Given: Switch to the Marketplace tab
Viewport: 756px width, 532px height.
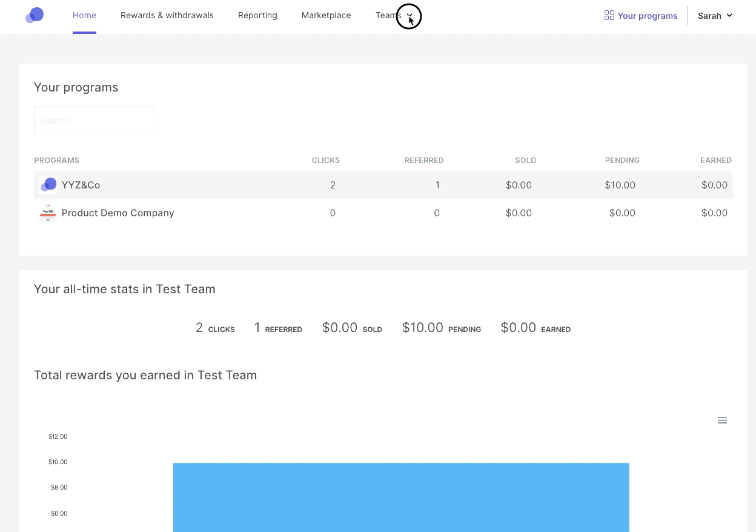Looking at the screenshot, I should 326,16.
